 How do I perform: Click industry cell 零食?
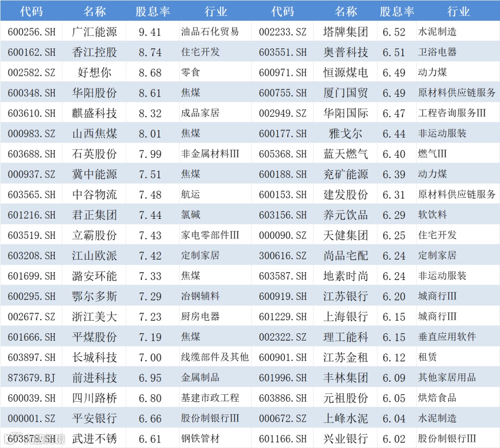(191, 72)
